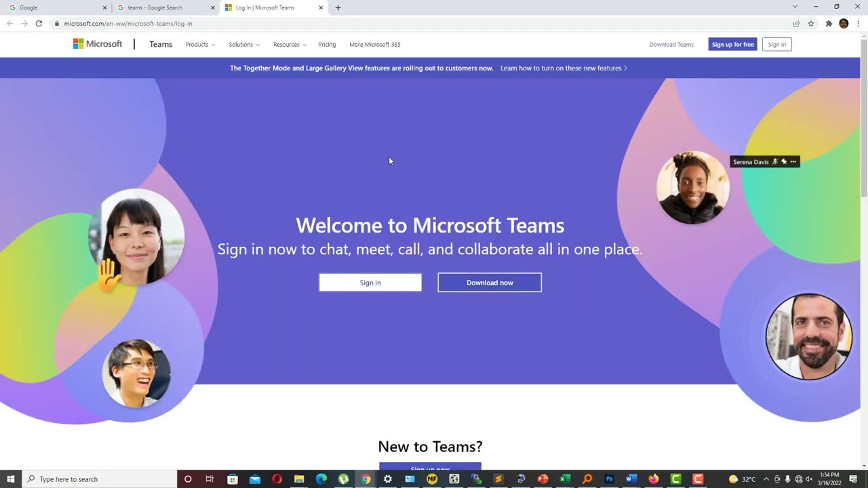The width and height of the screenshot is (868, 488).
Task: Click the Download now button
Action: 490,283
